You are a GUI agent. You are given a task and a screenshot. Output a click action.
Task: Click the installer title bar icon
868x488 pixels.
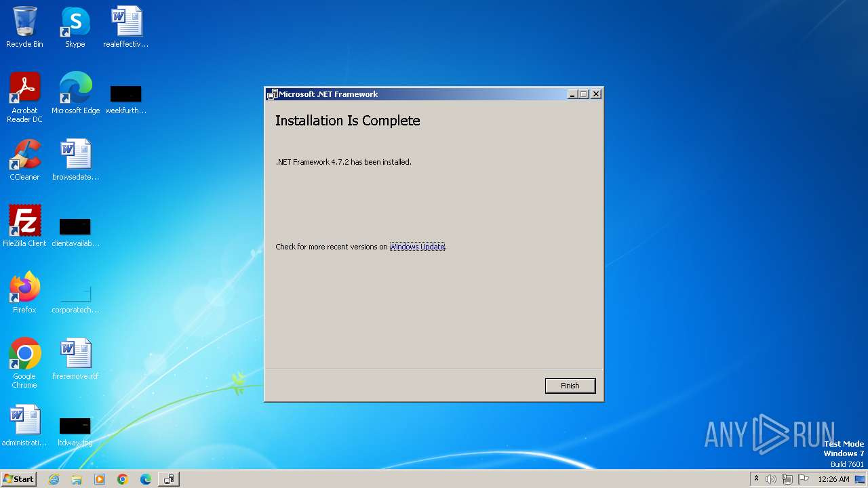point(272,94)
